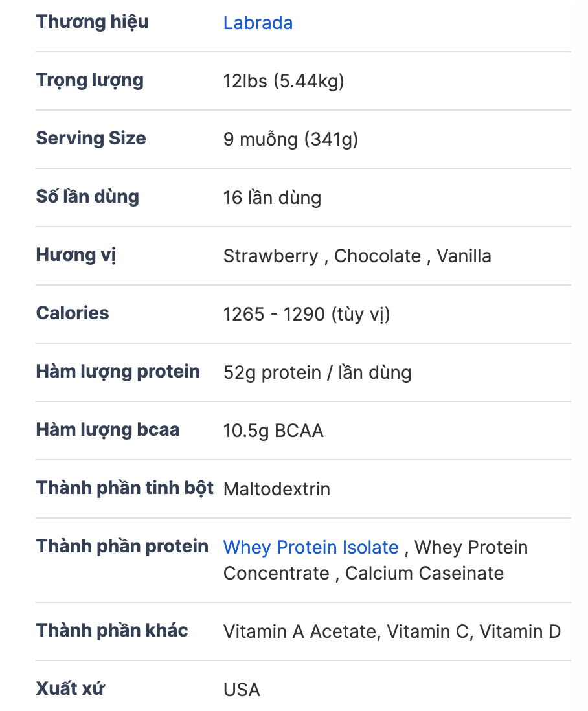The width and height of the screenshot is (588, 711).
Task: Select the 16 lần dùng value
Action: [272, 198]
